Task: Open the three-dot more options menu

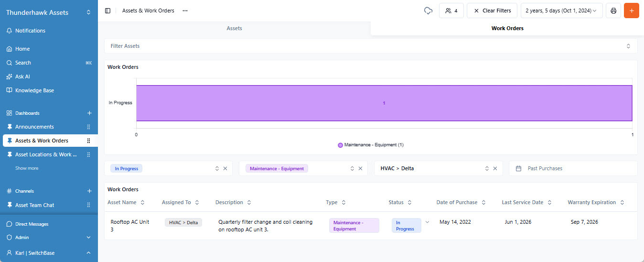Action: click(185, 11)
